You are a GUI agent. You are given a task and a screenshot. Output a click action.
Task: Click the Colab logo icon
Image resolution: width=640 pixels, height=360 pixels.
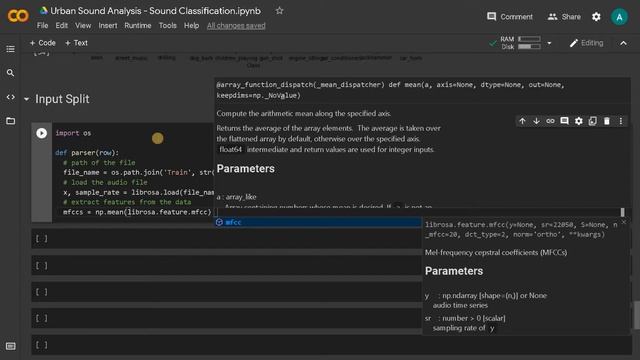[18, 16]
